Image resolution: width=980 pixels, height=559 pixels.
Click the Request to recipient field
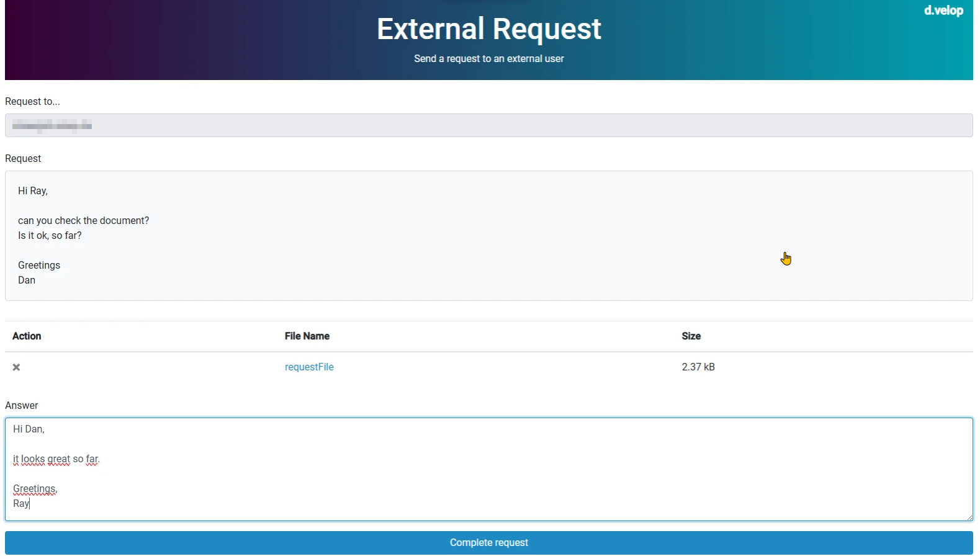pos(489,125)
